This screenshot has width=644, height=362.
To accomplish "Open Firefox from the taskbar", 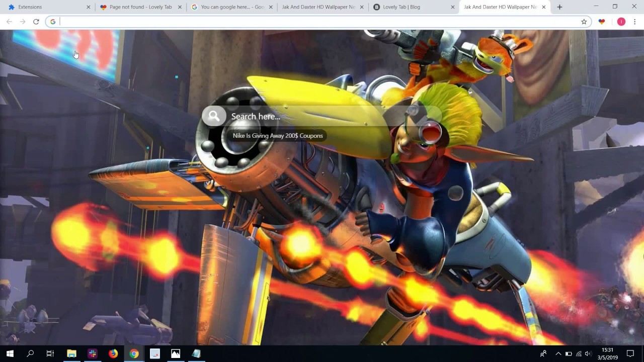I will 113,353.
